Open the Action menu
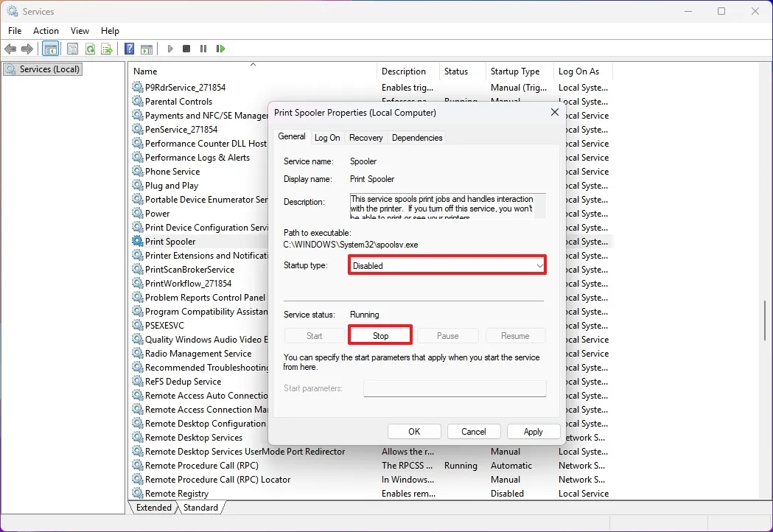773x532 pixels. point(46,31)
